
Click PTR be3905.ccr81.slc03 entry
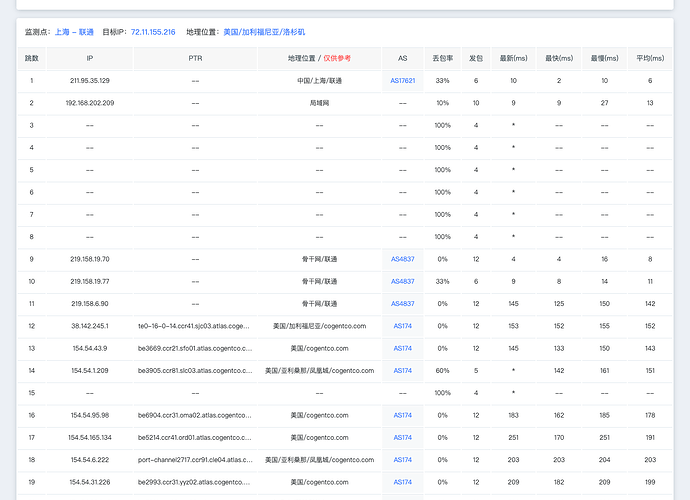(195, 371)
